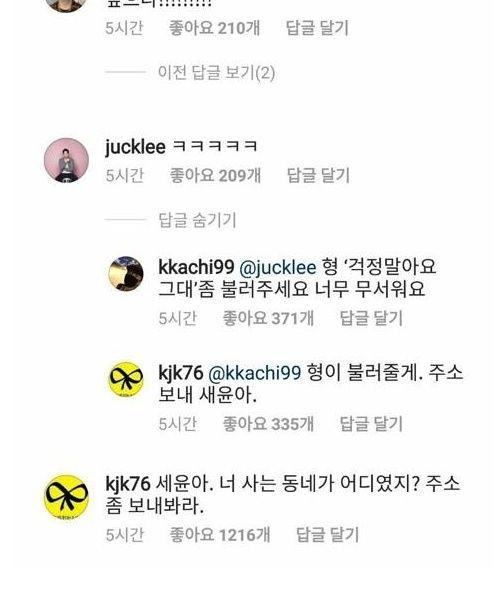Open kkachi99's profile avatar
500x595 pixels.
pyautogui.click(x=126, y=274)
